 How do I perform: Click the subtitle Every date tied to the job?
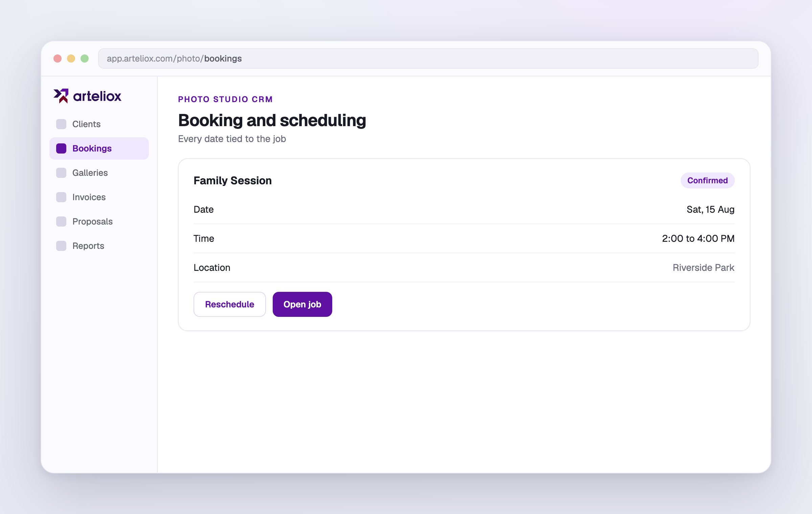[x=232, y=139]
